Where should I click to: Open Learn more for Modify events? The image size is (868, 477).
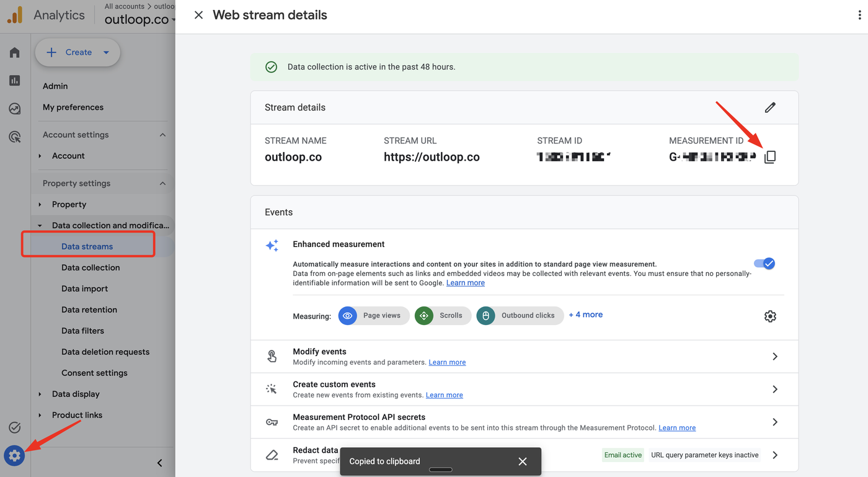pos(447,362)
